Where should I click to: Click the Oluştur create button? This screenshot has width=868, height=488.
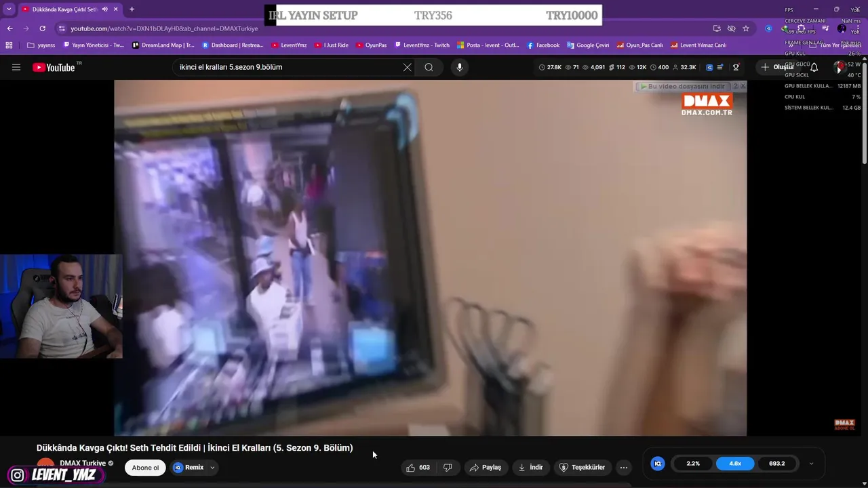pyautogui.click(x=777, y=67)
